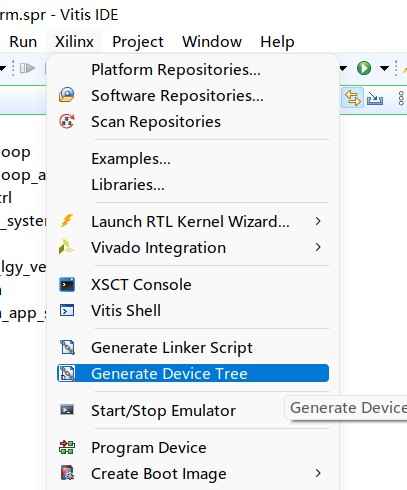Viewport: 407px width, 490px height.
Task: Toggle the Link with Editor toolbar icon
Action: click(353, 99)
